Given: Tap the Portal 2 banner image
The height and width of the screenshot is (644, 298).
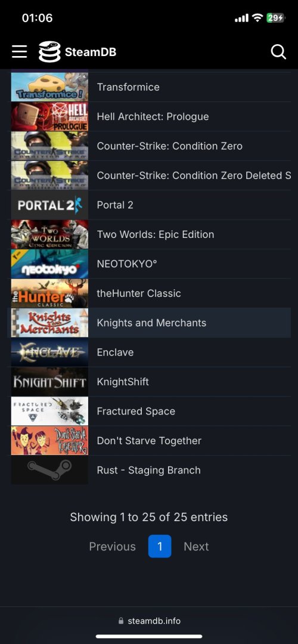Looking at the screenshot, I should pos(49,205).
